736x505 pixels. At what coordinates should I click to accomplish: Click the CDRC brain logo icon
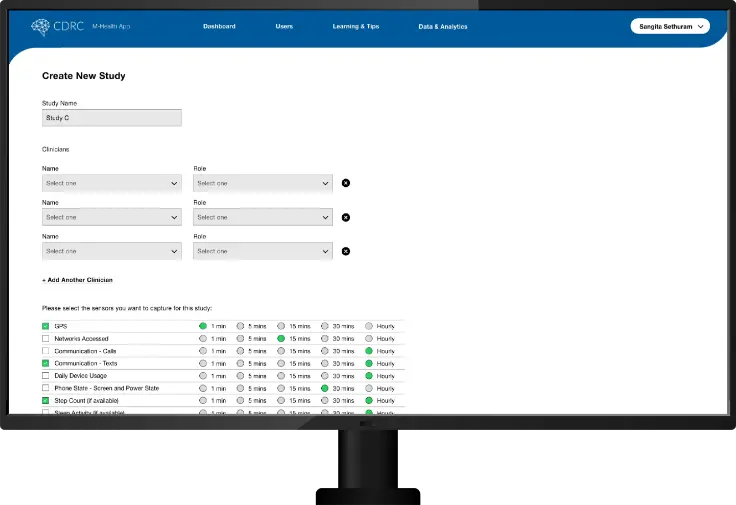point(39,27)
